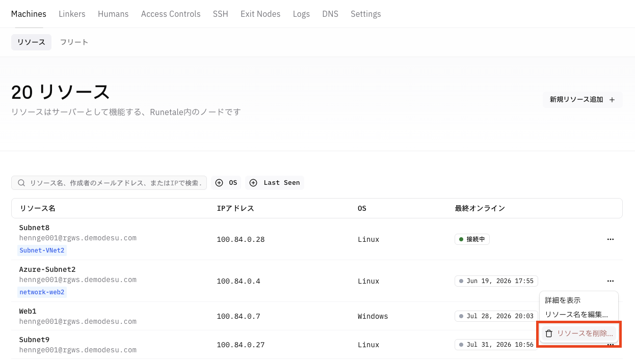
Task: Open the Machines tab
Action: click(29, 14)
